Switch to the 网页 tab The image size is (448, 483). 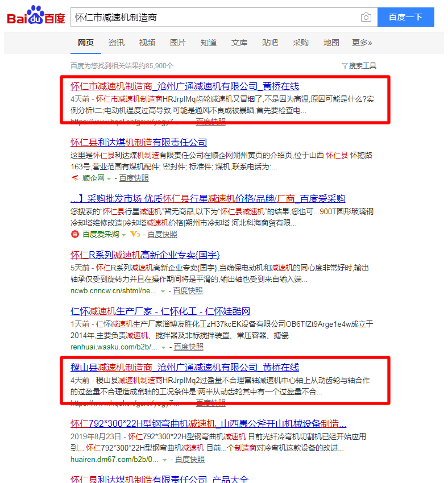coord(86,43)
